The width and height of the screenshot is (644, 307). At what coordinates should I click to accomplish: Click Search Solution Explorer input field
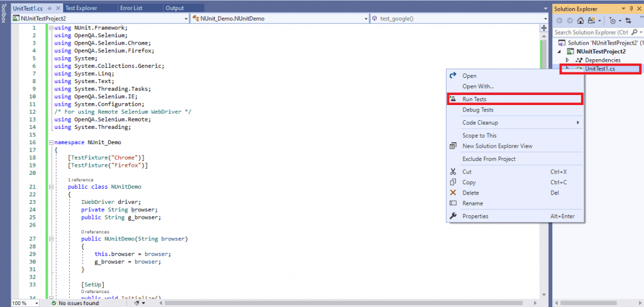(x=591, y=32)
